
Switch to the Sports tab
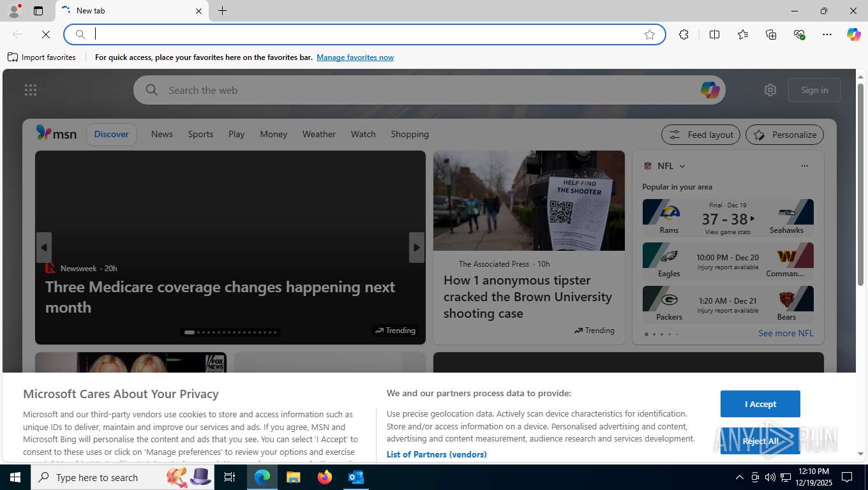[200, 134]
